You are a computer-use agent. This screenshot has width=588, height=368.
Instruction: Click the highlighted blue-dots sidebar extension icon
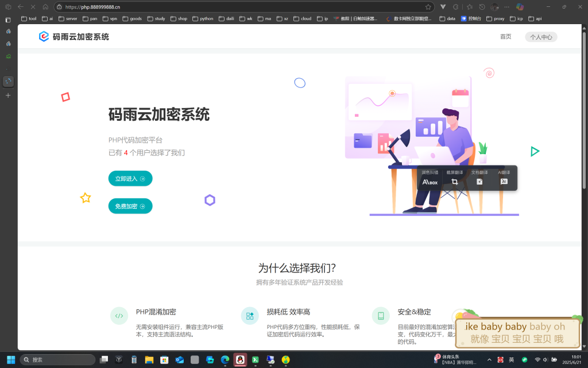tap(8, 81)
